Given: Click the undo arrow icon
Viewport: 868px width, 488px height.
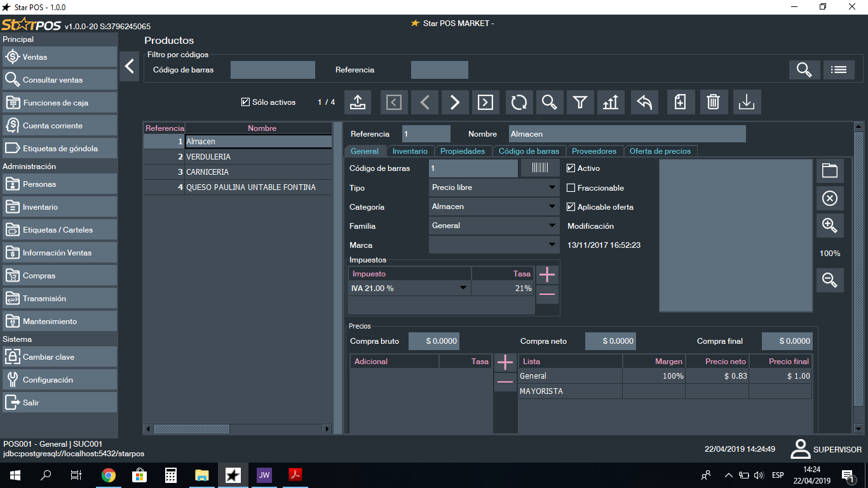Looking at the screenshot, I should coord(644,102).
